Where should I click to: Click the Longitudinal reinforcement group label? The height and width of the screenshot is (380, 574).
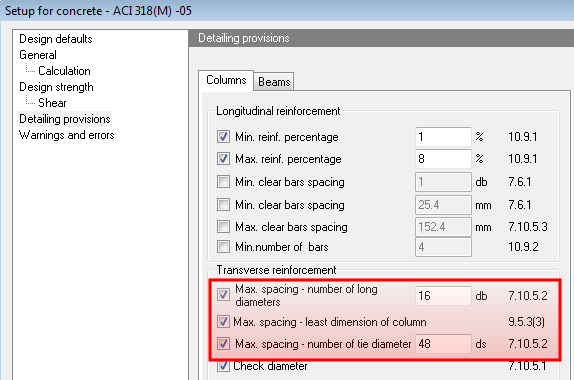click(x=278, y=111)
